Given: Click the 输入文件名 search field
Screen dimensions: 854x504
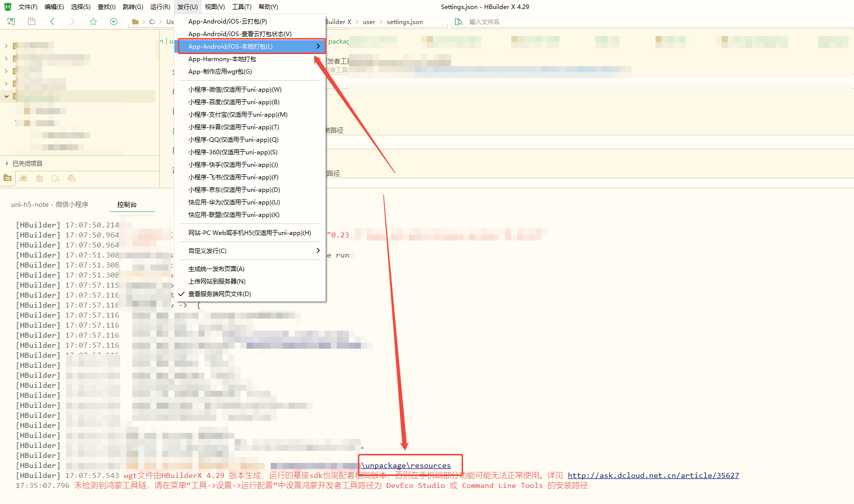Looking at the screenshot, I should tap(501, 22).
